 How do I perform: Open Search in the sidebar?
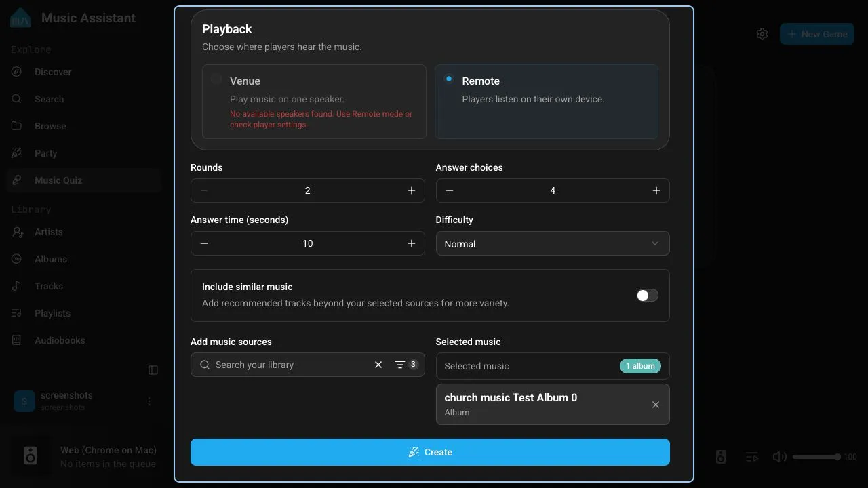84,99
